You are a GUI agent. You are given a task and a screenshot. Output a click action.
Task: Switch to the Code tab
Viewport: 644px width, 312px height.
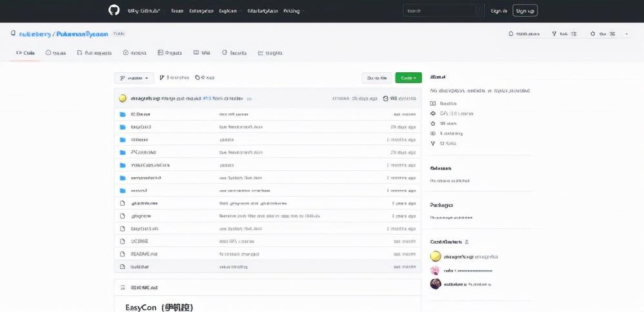tap(25, 53)
